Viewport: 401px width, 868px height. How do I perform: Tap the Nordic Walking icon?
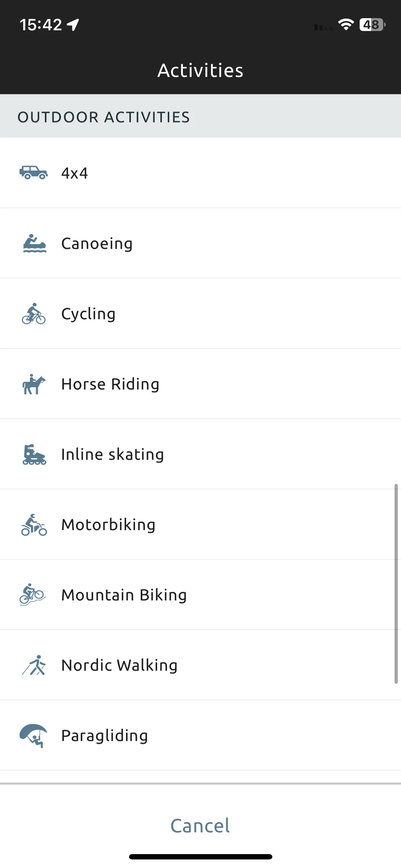tap(34, 665)
